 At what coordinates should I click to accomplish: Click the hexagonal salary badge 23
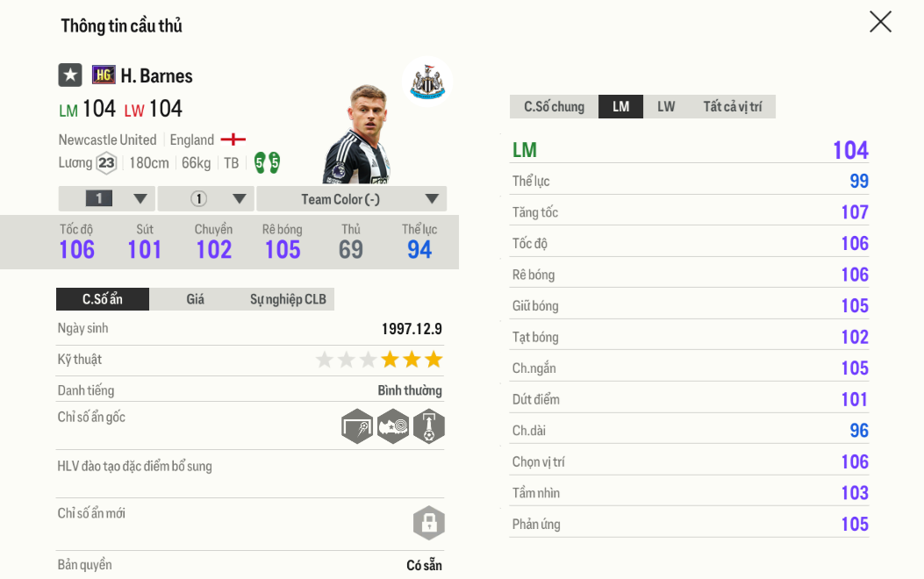click(106, 163)
